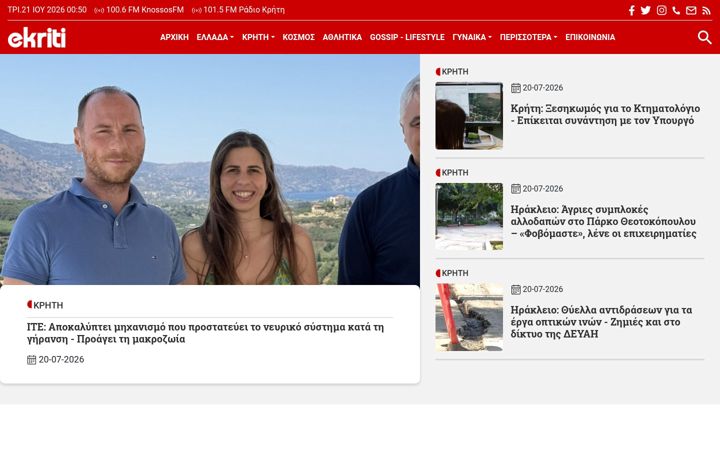
Task: Open the οπτικών ινών works article thumbnail
Action: 469,317
